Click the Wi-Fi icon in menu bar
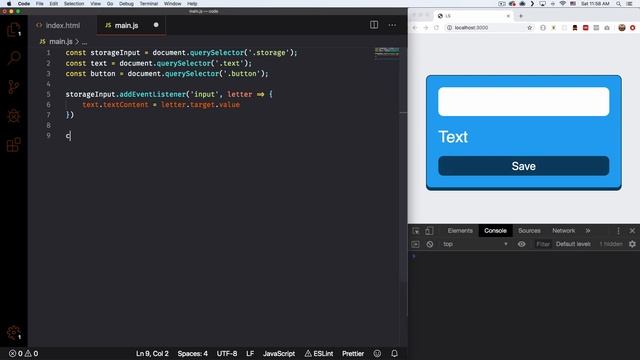This screenshot has width=640, height=360. click(562, 4)
